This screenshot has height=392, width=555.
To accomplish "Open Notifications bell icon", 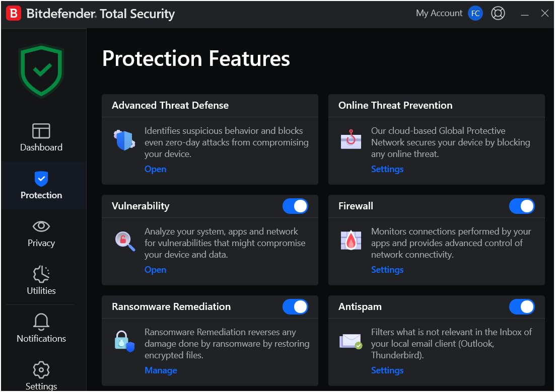I will [41, 321].
